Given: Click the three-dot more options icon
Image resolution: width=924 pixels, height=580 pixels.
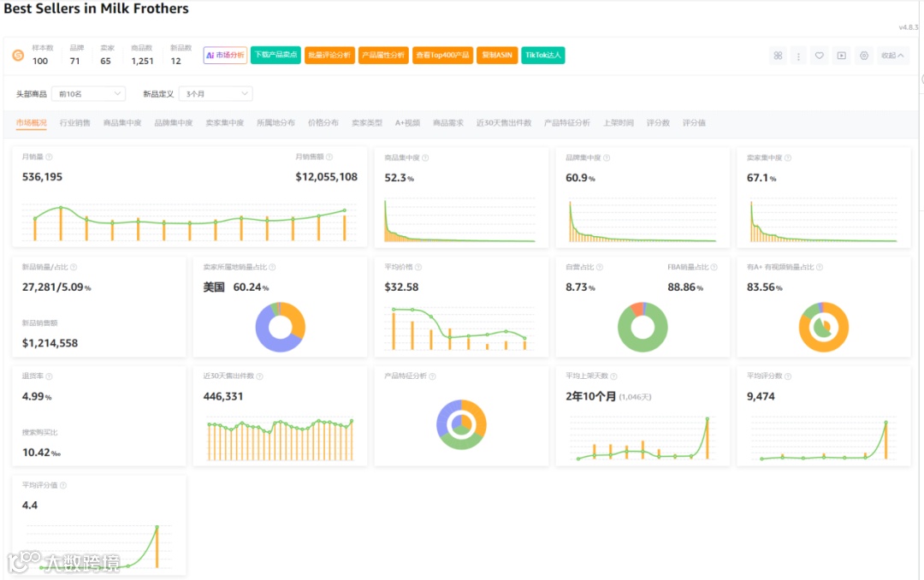Looking at the screenshot, I should coord(798,56).
